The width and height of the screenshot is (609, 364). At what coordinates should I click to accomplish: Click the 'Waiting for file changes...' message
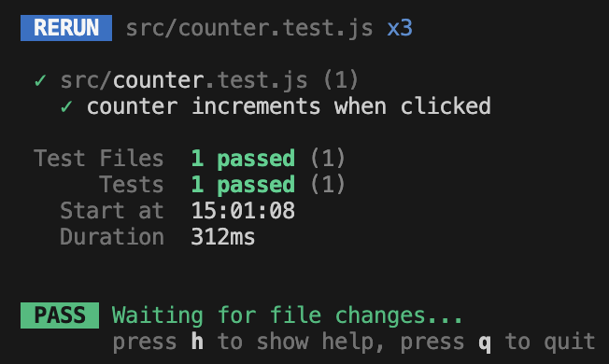(x=287, y=315)
